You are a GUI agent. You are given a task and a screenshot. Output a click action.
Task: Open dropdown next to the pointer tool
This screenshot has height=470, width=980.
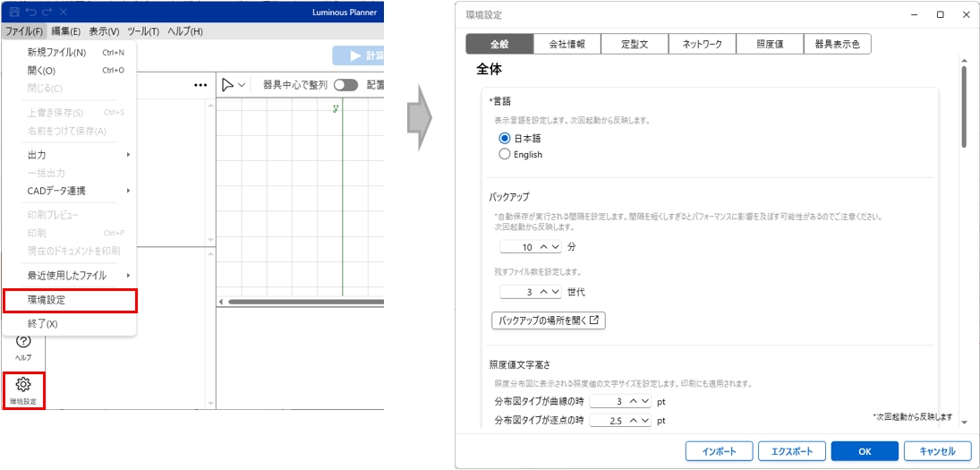(242, 85)
